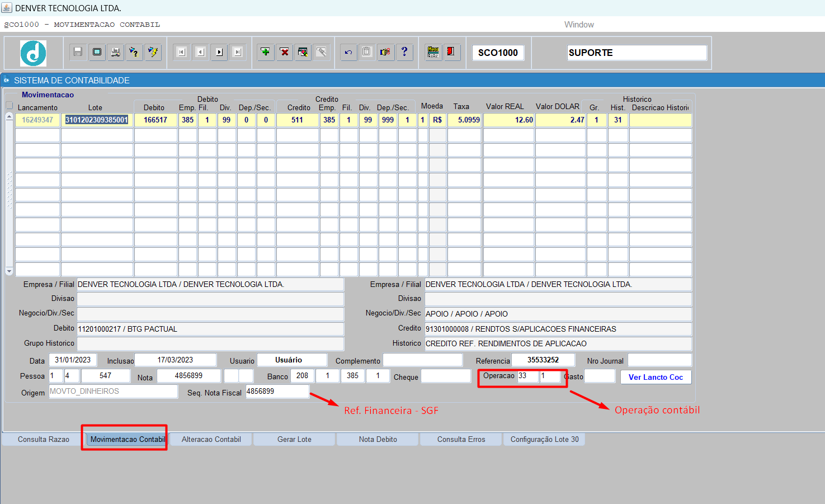825x504 pixels.
Task: Click Debito field 11201000217 / BTG PACTUAL
Action: click(210, 329)
